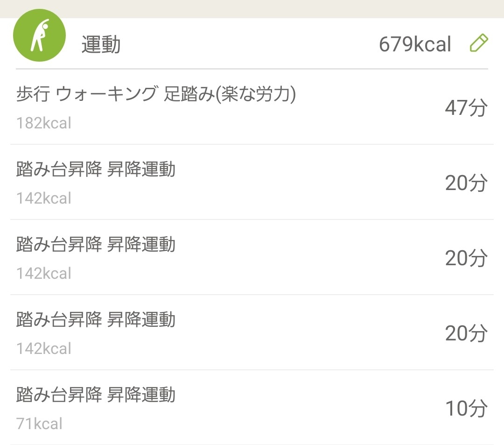504x445 pixels.
Task: Select the 運動 section header label
Action: click(x=101, y=45)
